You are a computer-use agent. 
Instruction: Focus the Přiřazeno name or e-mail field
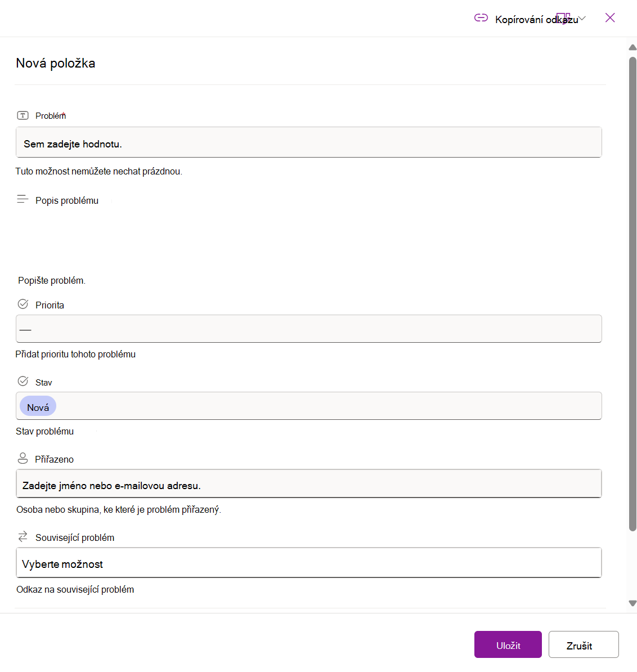pos(308,483)
